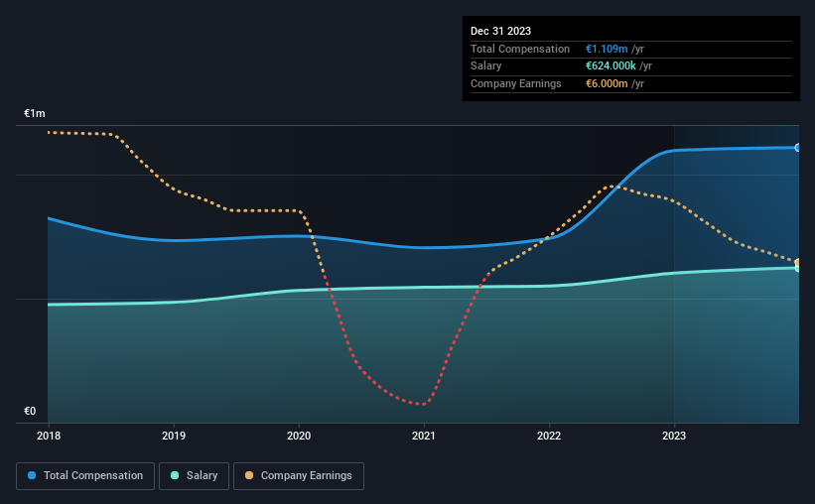The image size is (815, 504).
Task: Click the Company Earnings tooltip row label
Action: point(515,83)
